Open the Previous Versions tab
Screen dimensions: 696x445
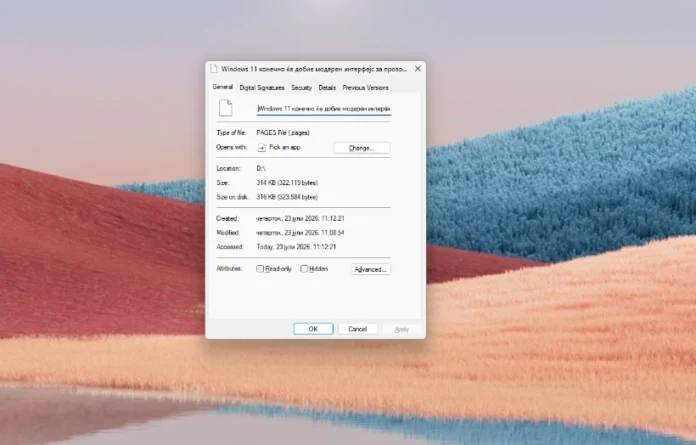[365, 88]
